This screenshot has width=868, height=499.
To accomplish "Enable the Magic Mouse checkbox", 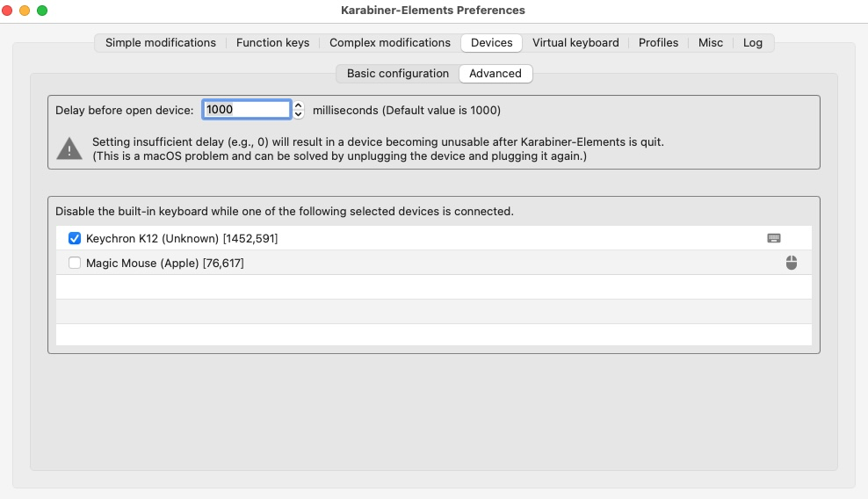I will [74, 263].
